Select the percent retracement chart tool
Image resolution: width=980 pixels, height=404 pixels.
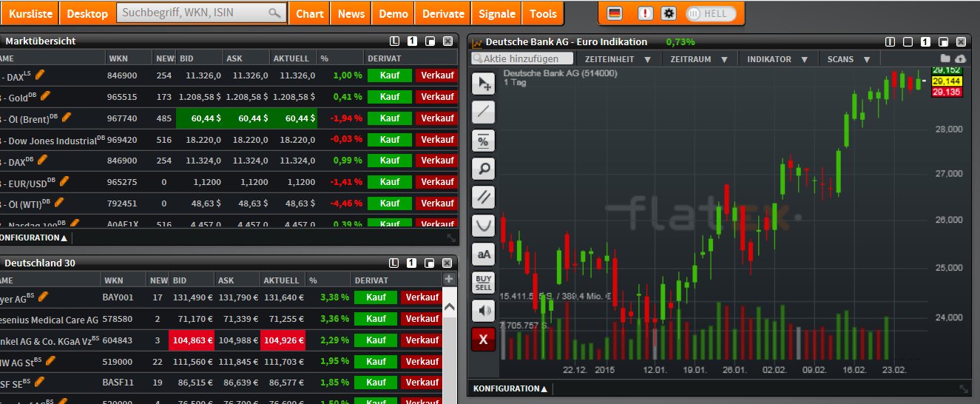pos(484,141)
